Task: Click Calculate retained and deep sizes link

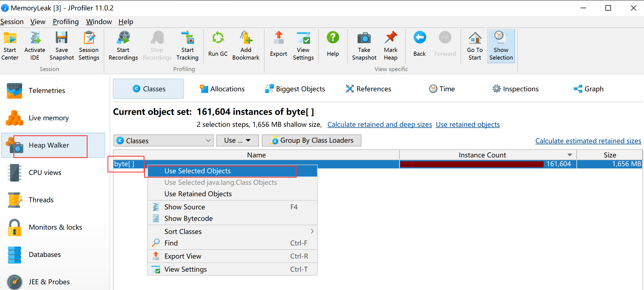Action: pos(380,125)
